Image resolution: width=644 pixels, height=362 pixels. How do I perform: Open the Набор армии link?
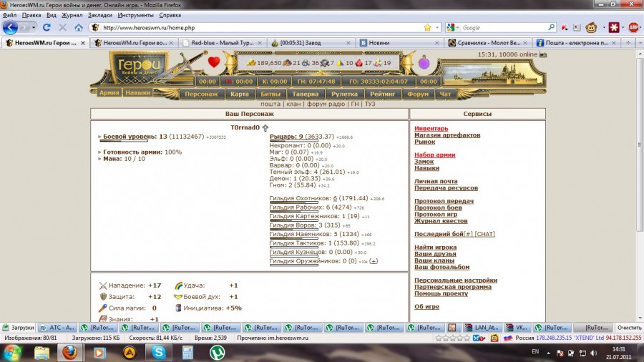pyautogui.click(x=434, y=155)
